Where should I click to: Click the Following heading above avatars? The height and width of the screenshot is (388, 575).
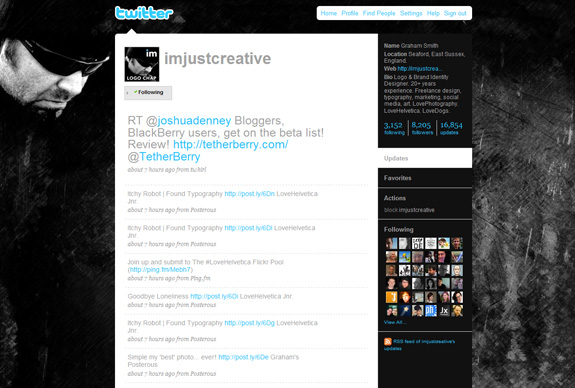(399, 230)
